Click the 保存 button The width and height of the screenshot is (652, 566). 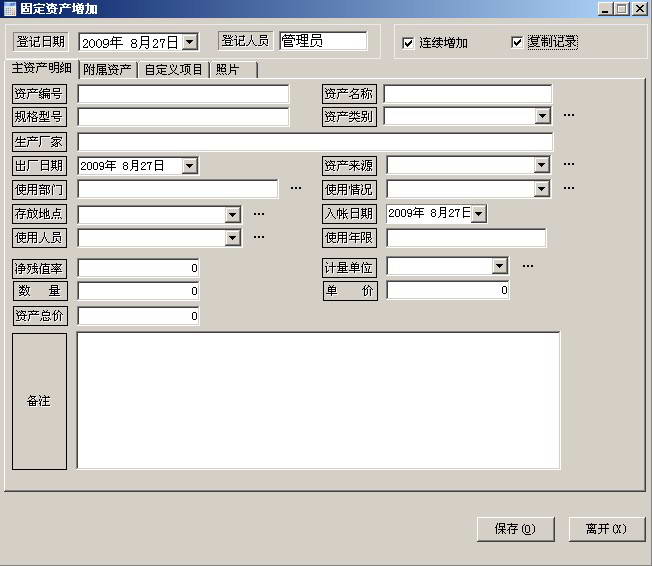(x=516, y=529)
